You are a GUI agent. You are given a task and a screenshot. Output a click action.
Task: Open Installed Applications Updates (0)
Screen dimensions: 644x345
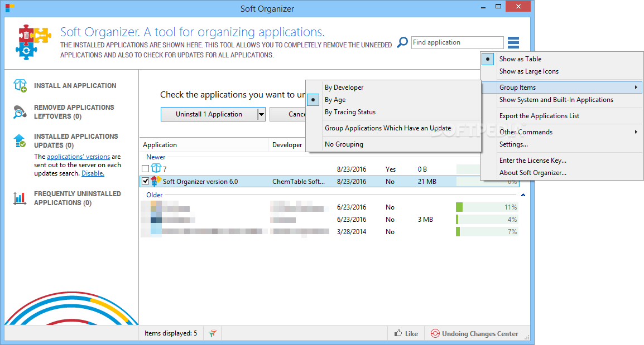tap(76, 140)
